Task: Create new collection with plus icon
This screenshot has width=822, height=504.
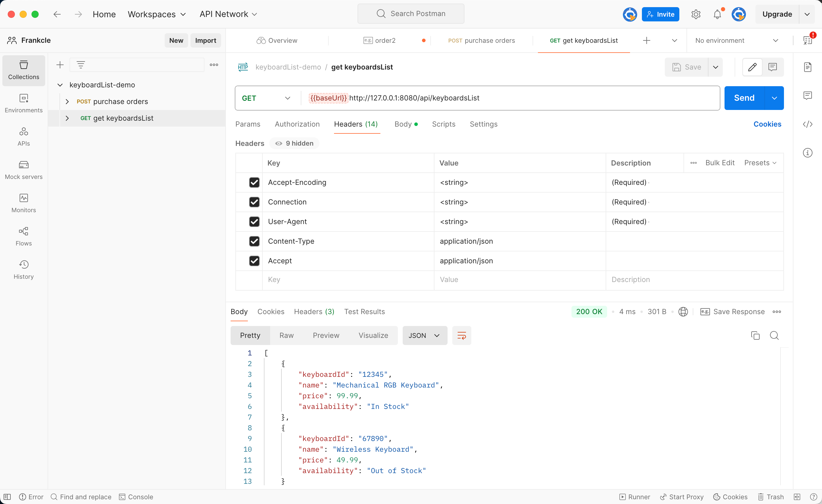Action: (60, 65)
